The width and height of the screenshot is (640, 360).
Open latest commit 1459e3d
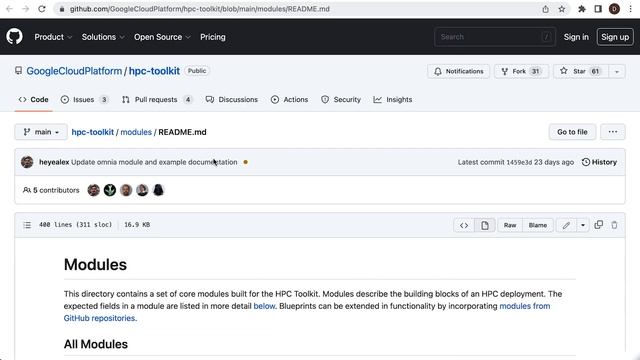[x=519, y=162]
